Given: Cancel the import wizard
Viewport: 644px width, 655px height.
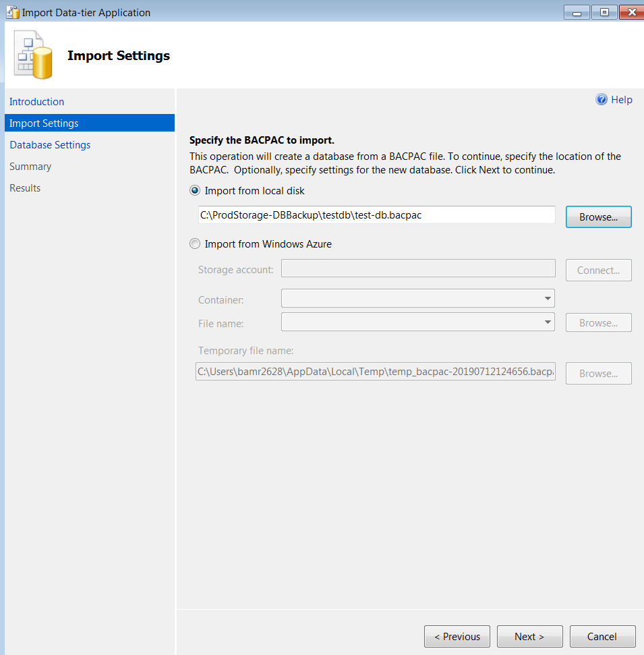Looking at the screenshot, I should [602, 637].
